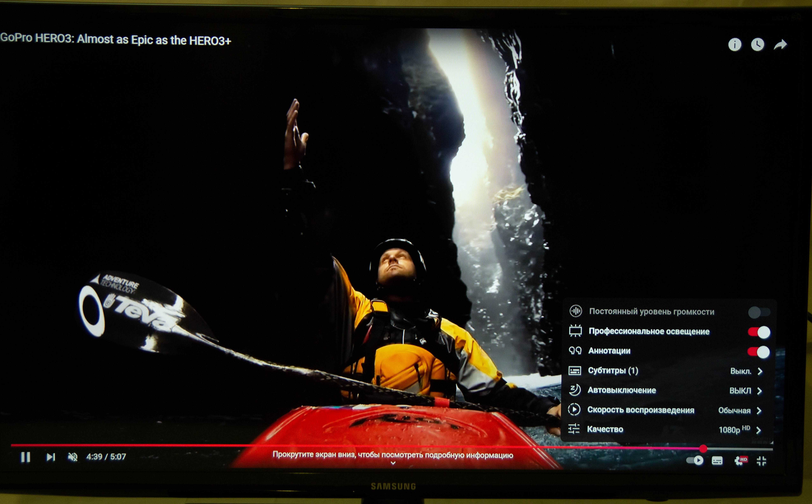Skip to the next video

click(x=50, y=457)
